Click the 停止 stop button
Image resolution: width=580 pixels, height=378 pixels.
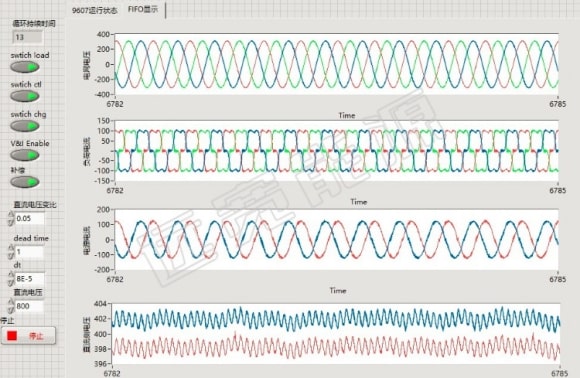[x=28, y=335]
